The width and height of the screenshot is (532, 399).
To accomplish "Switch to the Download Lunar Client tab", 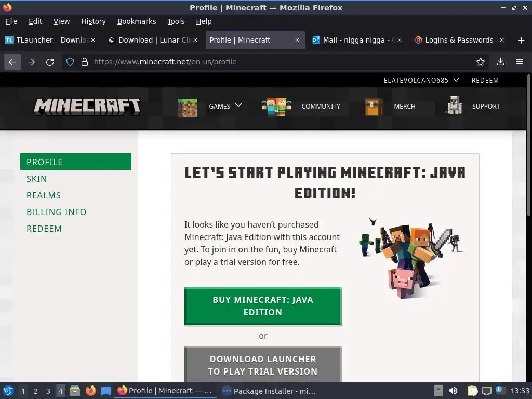I will 152,40.
